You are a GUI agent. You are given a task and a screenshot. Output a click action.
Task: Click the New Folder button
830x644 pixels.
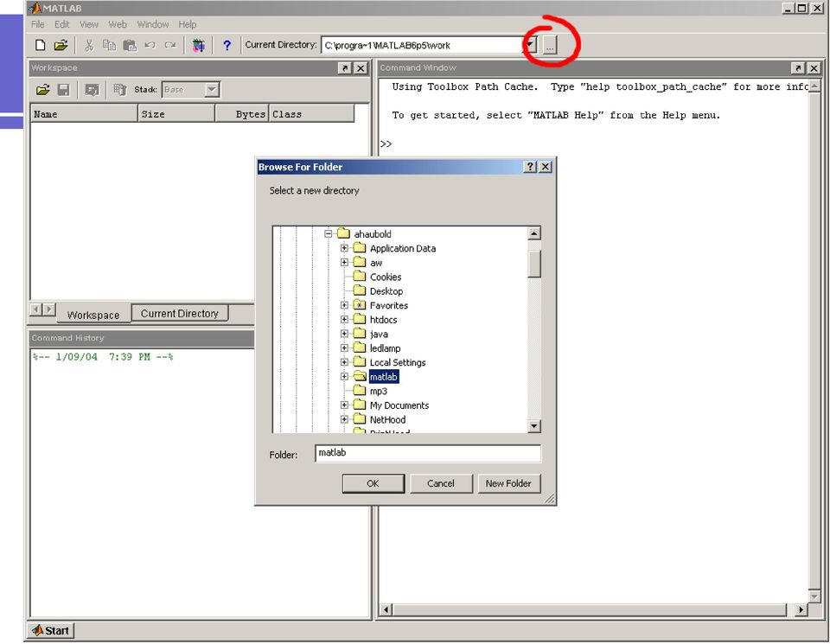[x=508, y=484]
